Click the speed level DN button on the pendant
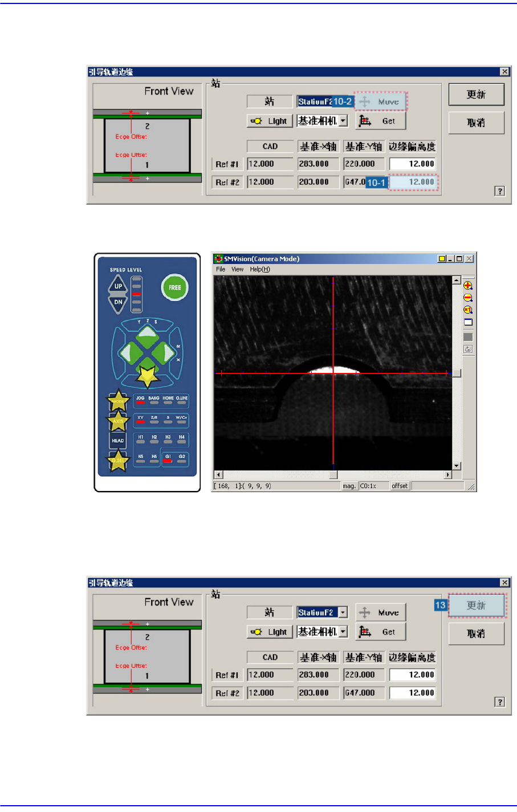Image resolution: width=517 pixels, height=812 pixels. pyautogui.click(x=118, y=303)
